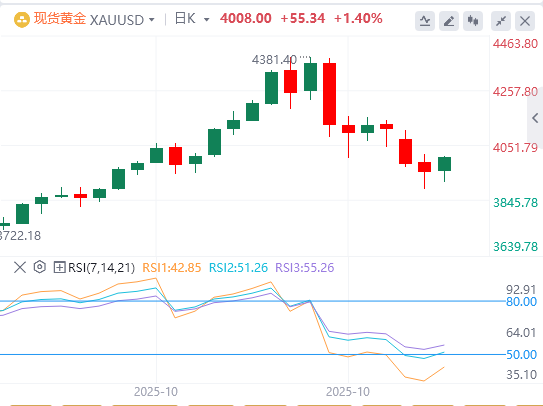Click the 80.00 RSI level label

[521, 302]
